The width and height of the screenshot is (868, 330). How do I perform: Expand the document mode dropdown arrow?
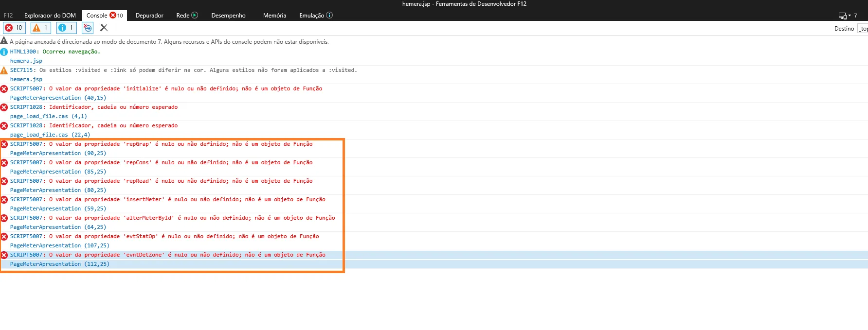850,16
